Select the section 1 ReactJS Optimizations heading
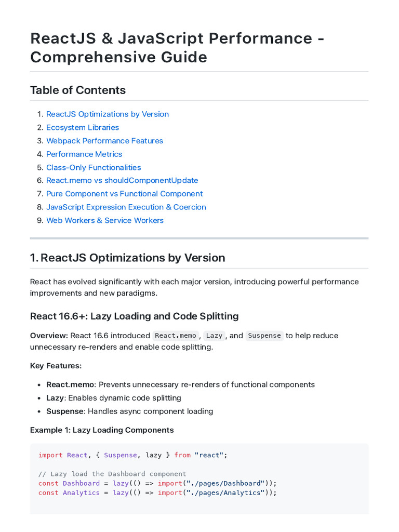Image resolution: width=399 pixels, height=532 pixels. pos(128,258)
